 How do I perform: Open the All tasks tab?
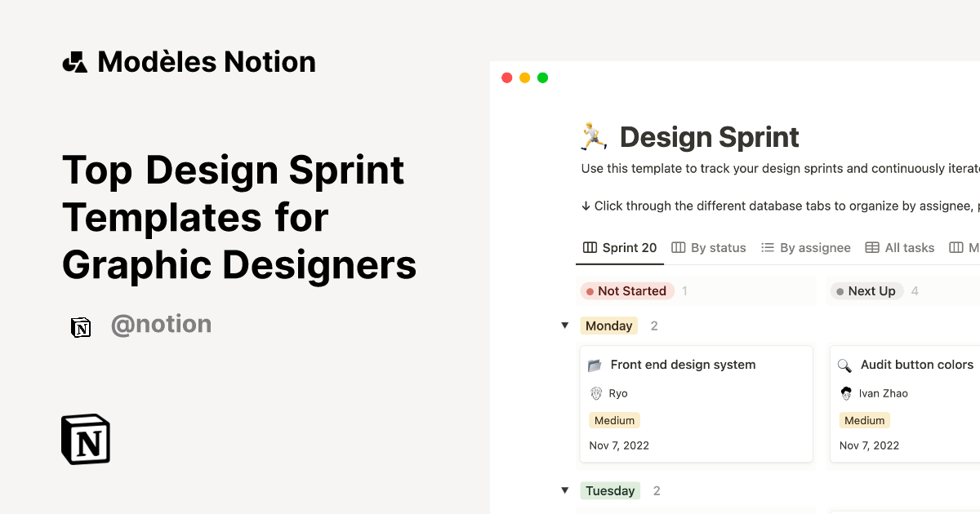(x=909, y=247)
